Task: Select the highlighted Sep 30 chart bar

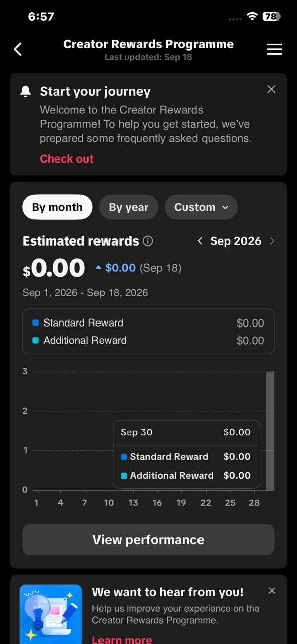Action: [270, 431]
